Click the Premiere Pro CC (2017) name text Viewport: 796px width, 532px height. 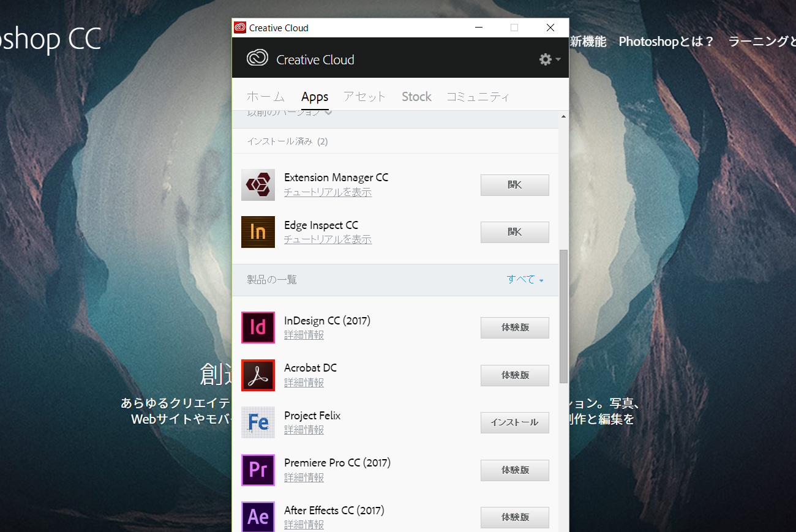pyautogui.click(x=337, y=463)
